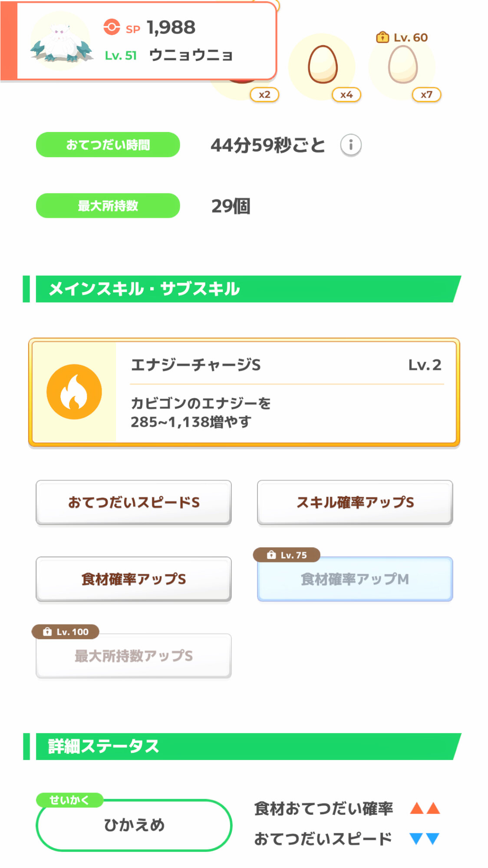Tap the Pokémon portrait thumbnail
Screen dimensions: 488x868
point(61,42)
